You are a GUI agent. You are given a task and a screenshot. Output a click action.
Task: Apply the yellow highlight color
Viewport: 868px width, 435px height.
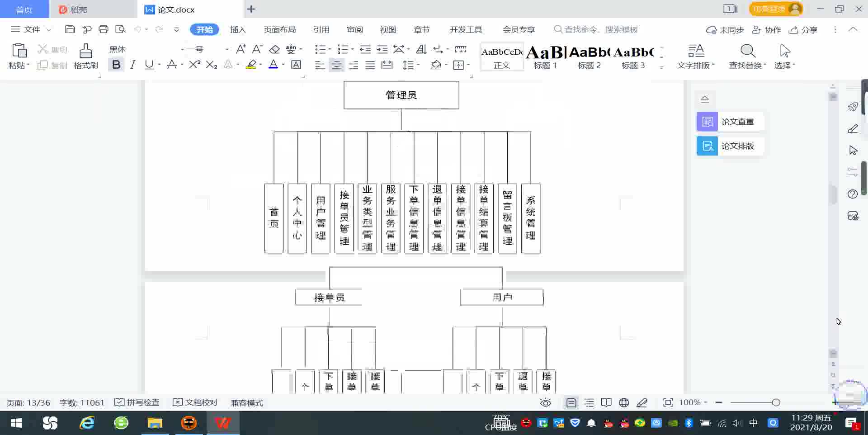click(251, 65)
